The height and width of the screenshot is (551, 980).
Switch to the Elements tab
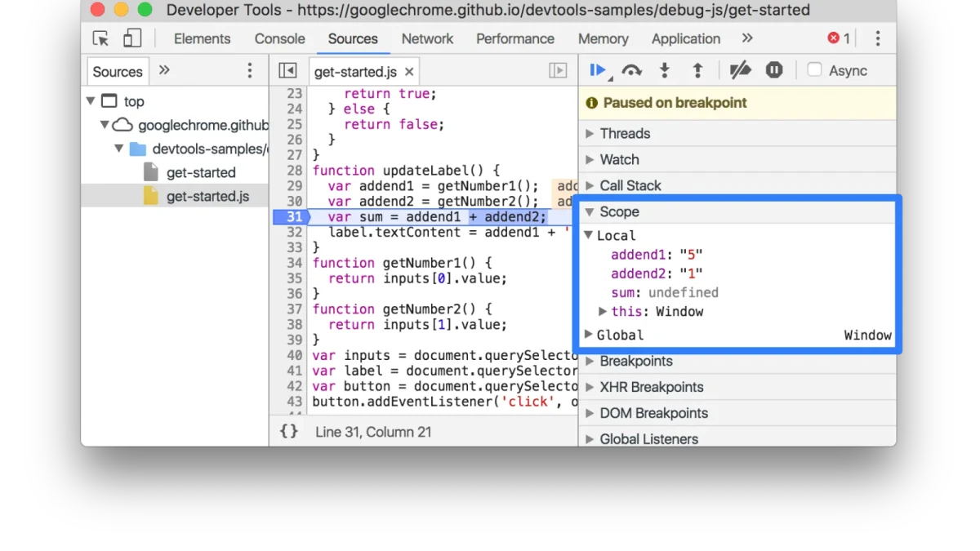[x=203, y=38]
